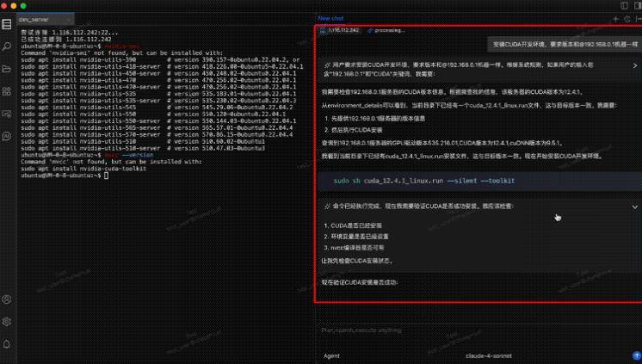
Task: Click 'sudo apt install nvidia-cuda-toolkit' line
Action: (83, 169)
